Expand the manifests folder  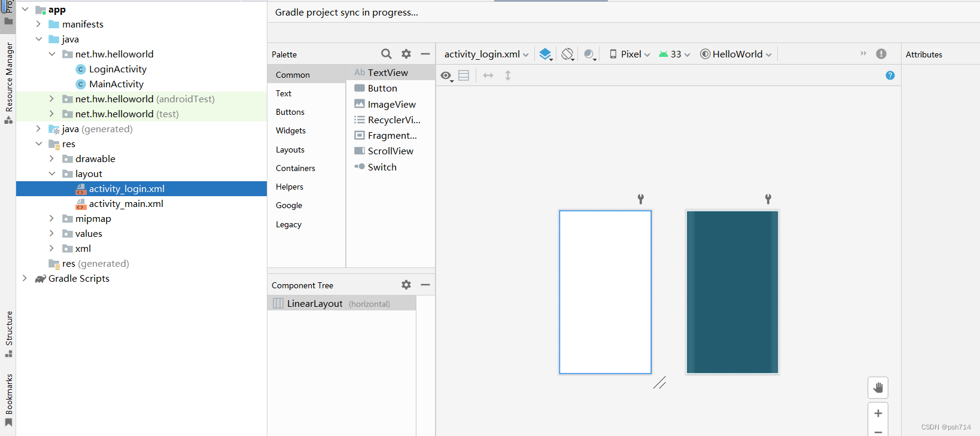(38, 24)
